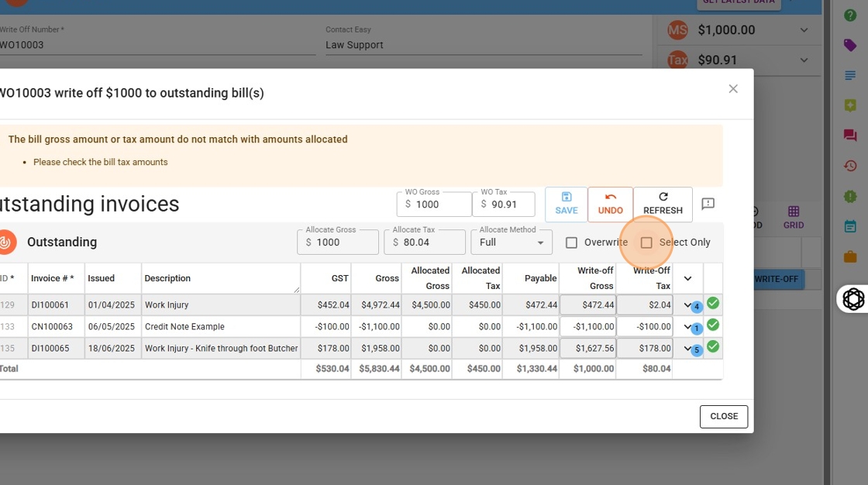Edit Write-off Tax cell $2.04
The width and height of the screenshot is (868, 485).
tap(645, 304)
